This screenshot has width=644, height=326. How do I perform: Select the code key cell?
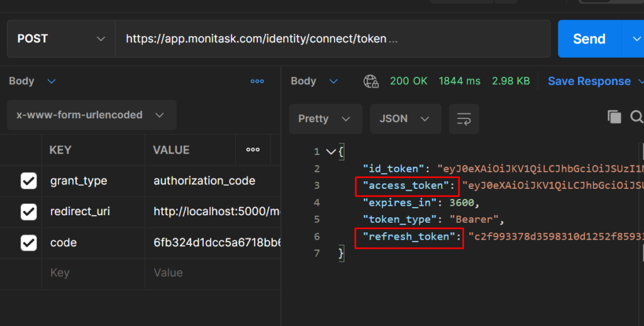click(x=93, y=242)
